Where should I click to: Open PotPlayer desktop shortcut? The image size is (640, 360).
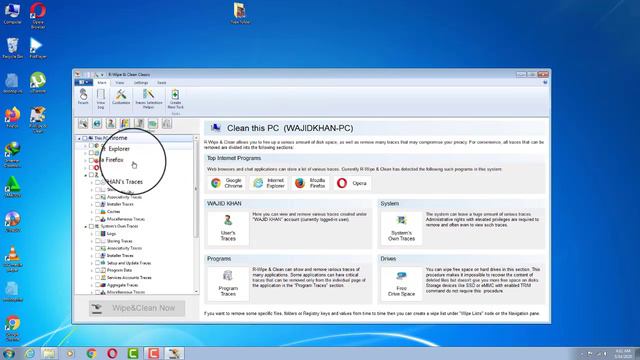(38, 48)
